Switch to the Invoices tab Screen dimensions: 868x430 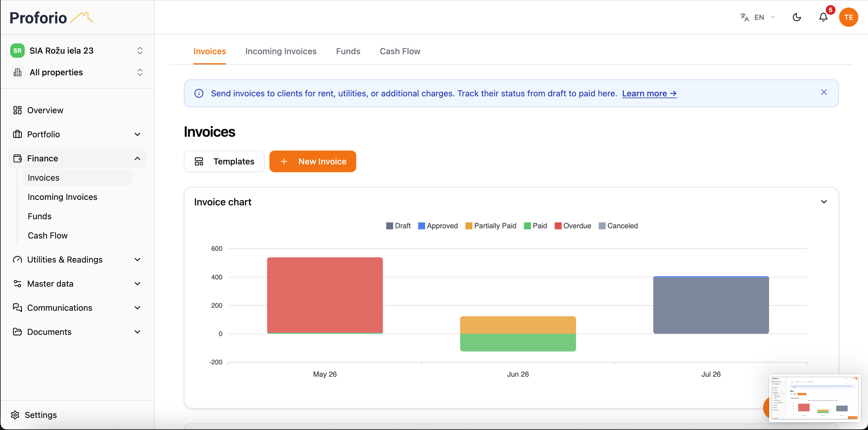pos(209,51)
